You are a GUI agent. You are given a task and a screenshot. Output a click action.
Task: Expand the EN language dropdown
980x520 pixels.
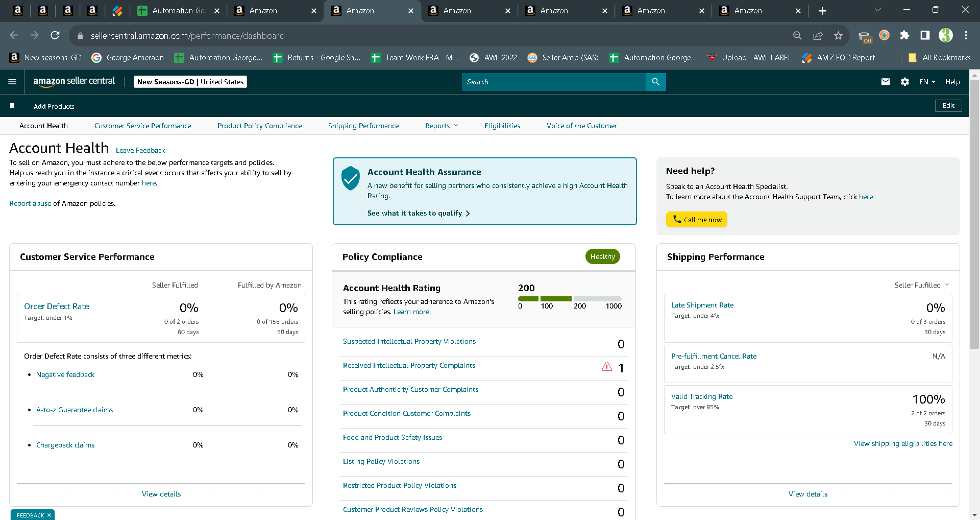tap(927, 82)
